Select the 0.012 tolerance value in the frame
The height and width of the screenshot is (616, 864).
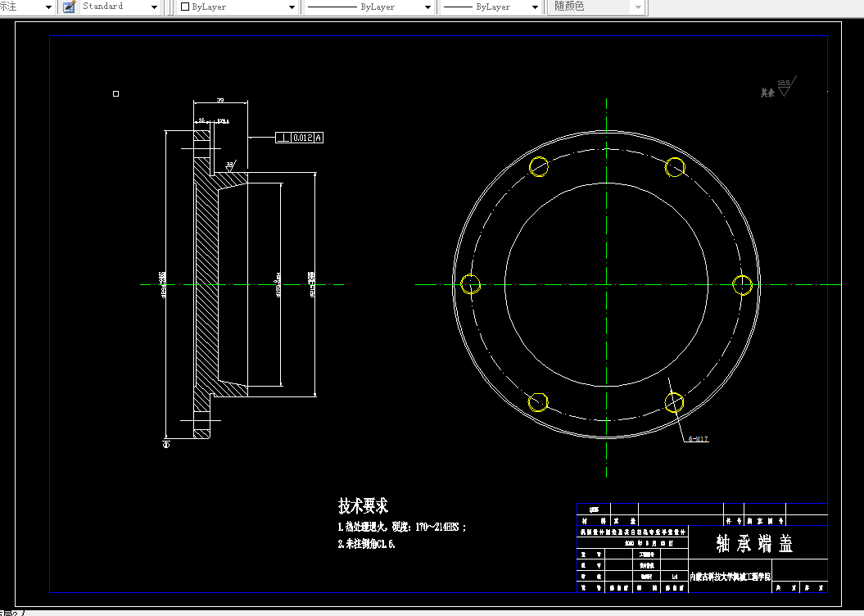click(x=302, y=138)
